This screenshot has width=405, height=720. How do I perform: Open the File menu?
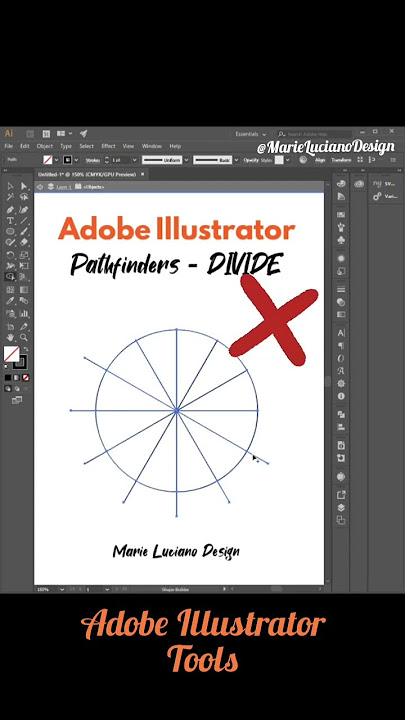coord(8,146)
